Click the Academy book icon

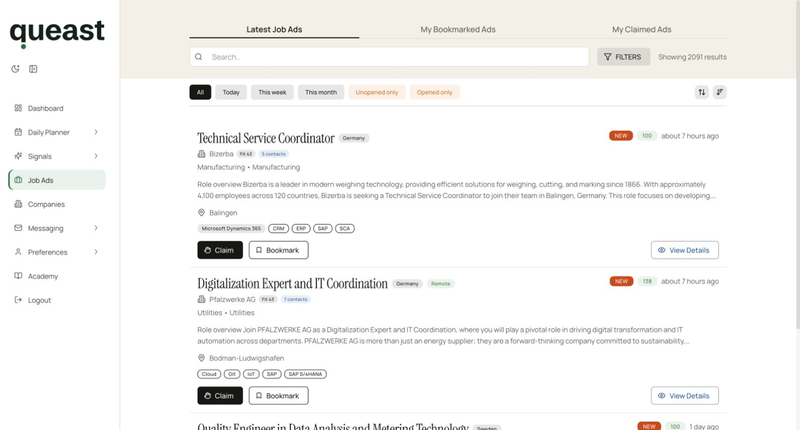18,276
